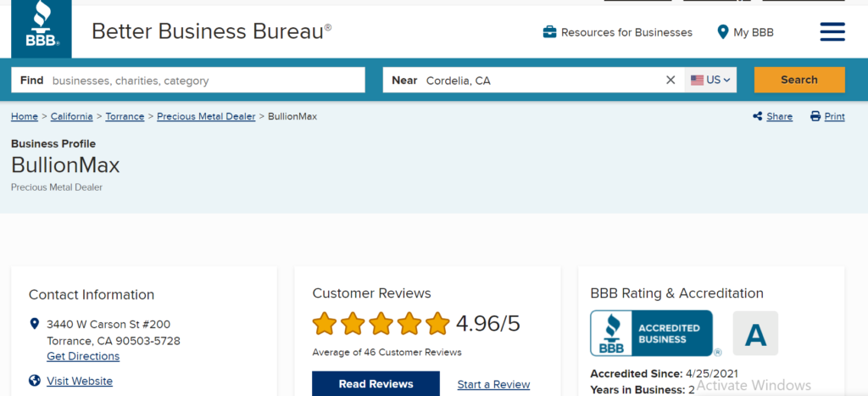Click the Read Reviews button
Screen dimensions: 868x396
click(x=376, y=383)
